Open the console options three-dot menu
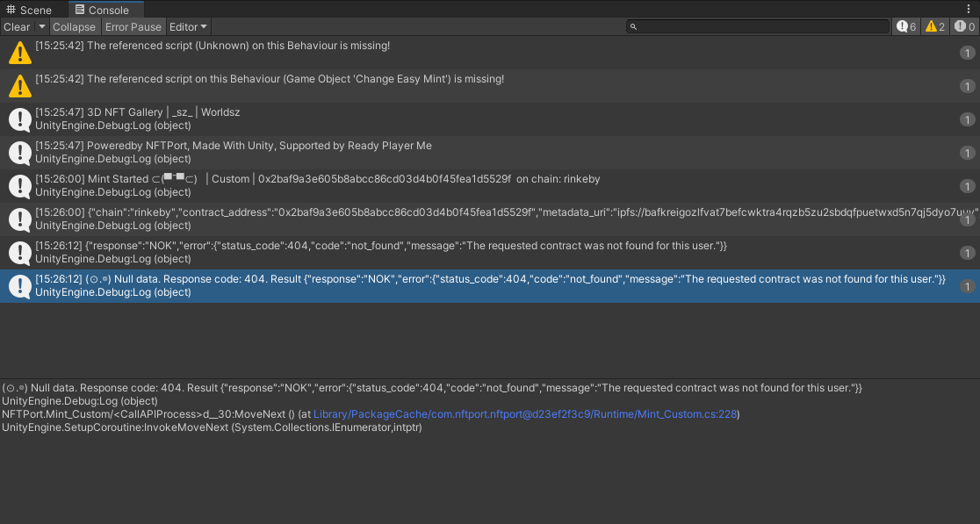 (969, 8)
